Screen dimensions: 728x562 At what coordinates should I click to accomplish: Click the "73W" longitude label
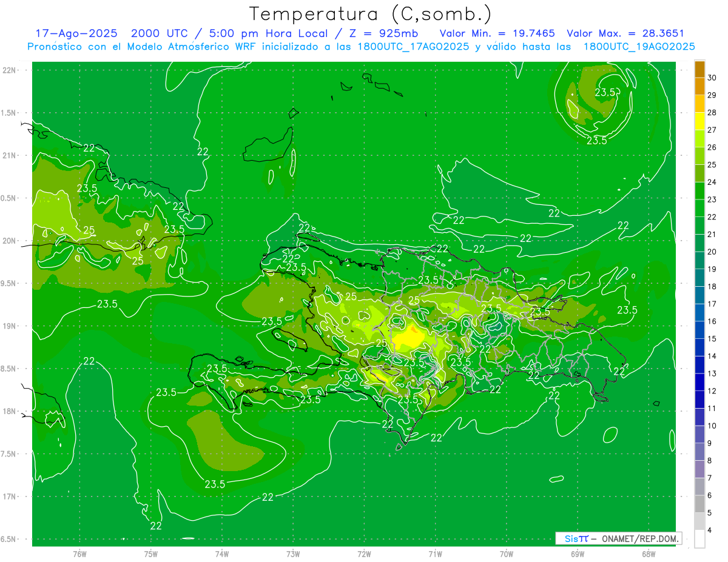point(293,554)
